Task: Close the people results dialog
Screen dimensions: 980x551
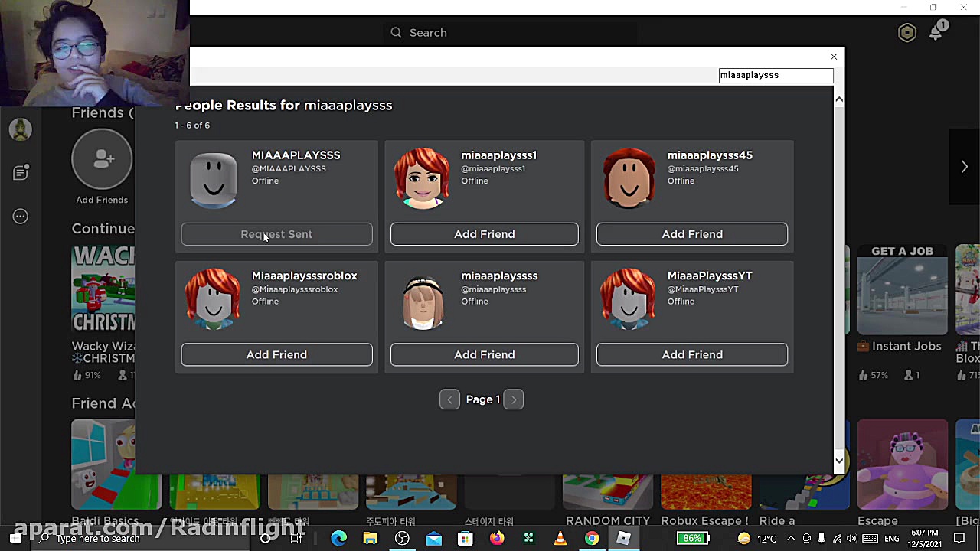Action: [834, 57]
